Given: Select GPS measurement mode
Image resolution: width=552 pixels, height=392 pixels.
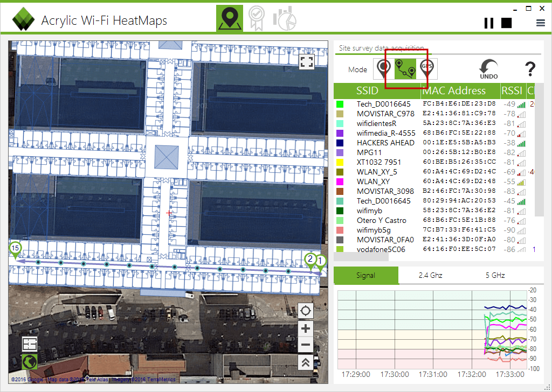Looking at the screenshot, I should (x=427, y=68).
